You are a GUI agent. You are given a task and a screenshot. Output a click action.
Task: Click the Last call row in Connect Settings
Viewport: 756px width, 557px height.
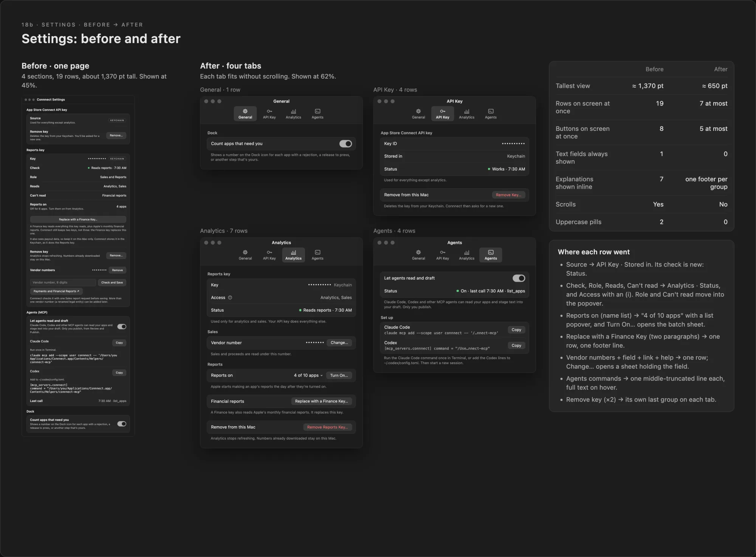[78, 401]
